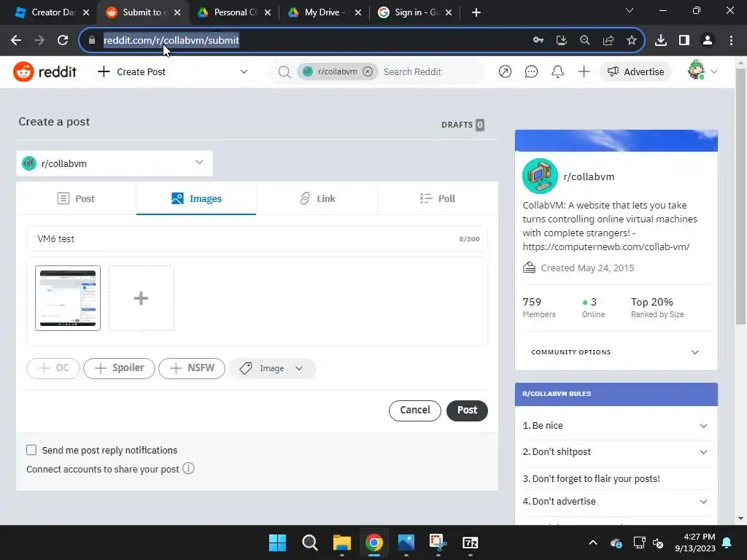Click the address bar URL

[171, 41]
